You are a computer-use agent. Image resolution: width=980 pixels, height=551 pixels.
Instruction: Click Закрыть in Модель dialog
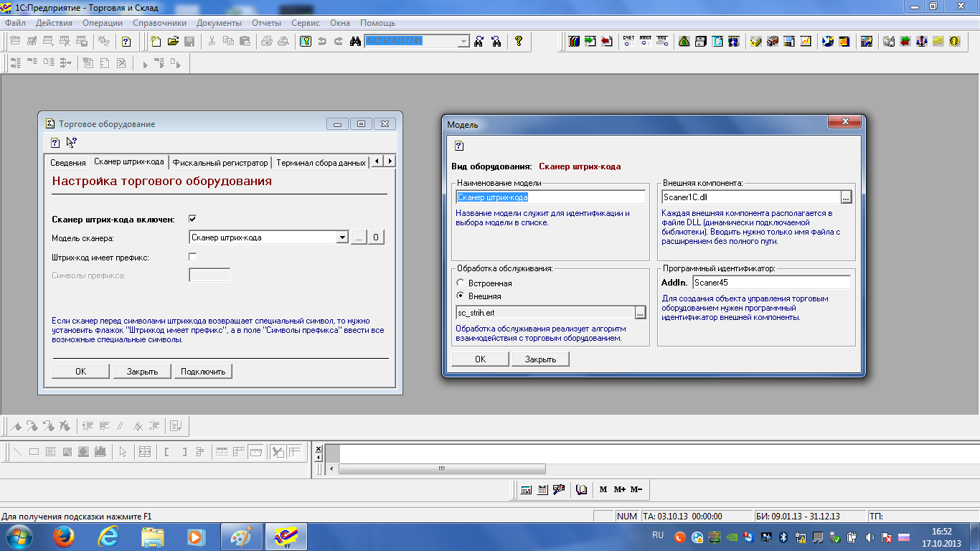pos(540,359)
